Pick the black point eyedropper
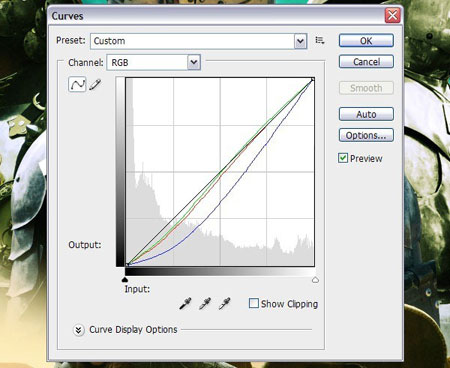 click(x=185, y=303)
